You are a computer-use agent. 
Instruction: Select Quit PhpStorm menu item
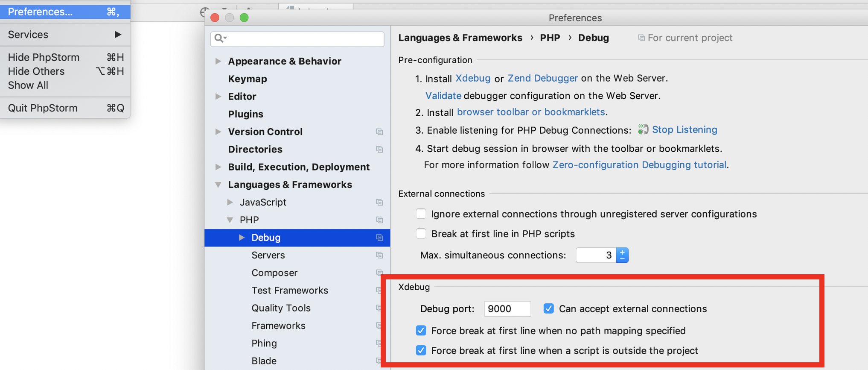[x=65, y=108]
